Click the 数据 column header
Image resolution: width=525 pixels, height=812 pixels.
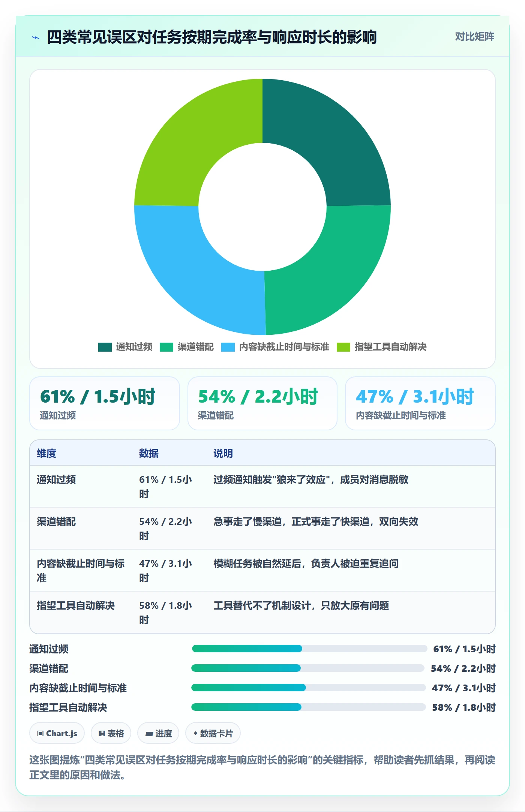[149, 453]
